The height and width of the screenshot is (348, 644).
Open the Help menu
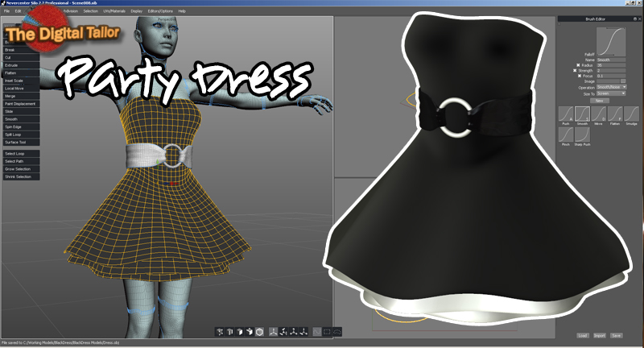pyautogui.click(x=182, y=11)
